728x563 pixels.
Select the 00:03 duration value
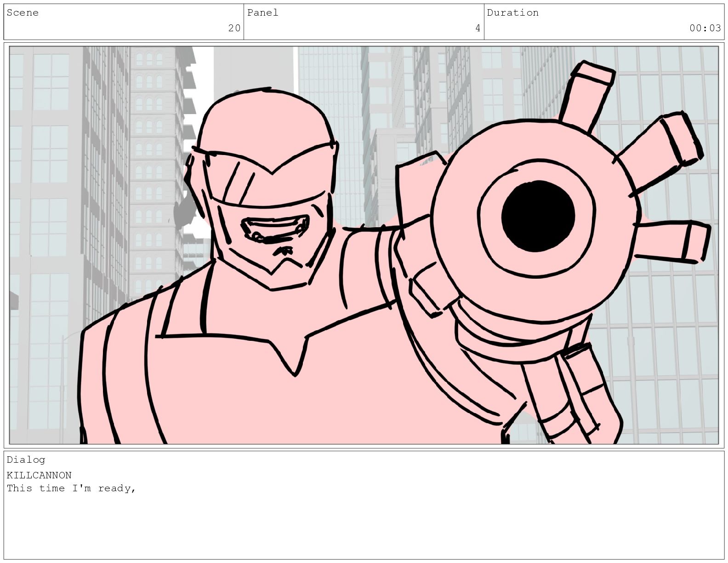click(x=705, y=28)
